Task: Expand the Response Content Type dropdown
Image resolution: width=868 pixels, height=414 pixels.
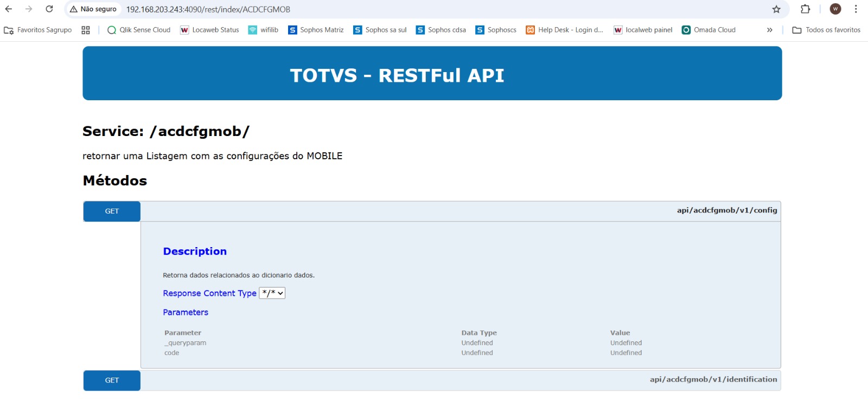Action: tap(272, 293)
